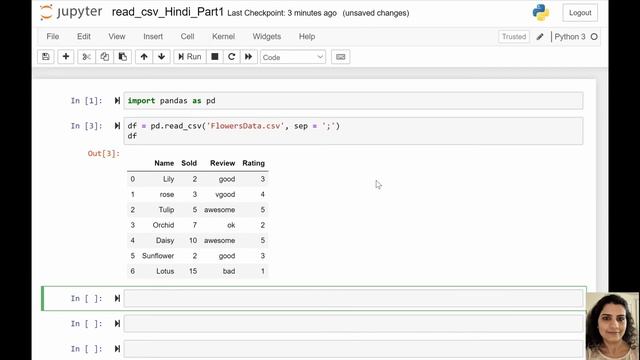Open the View menu
This screenshot has height=360, width=640.
point(117,36)
